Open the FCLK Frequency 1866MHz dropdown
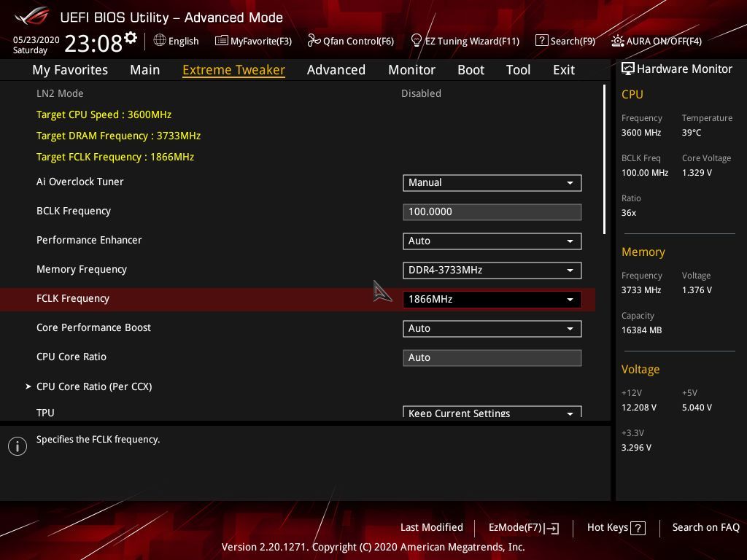This screenshot has height=560, width=747. [492, 300]
